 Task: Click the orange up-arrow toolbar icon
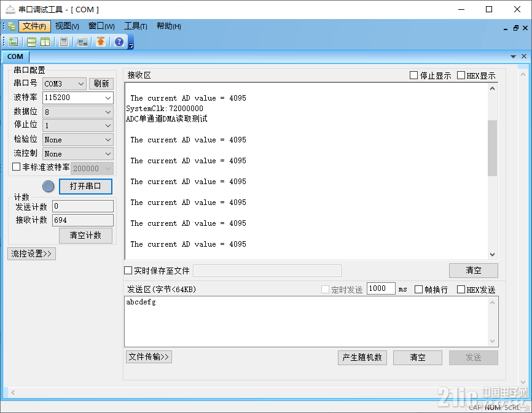100,42
